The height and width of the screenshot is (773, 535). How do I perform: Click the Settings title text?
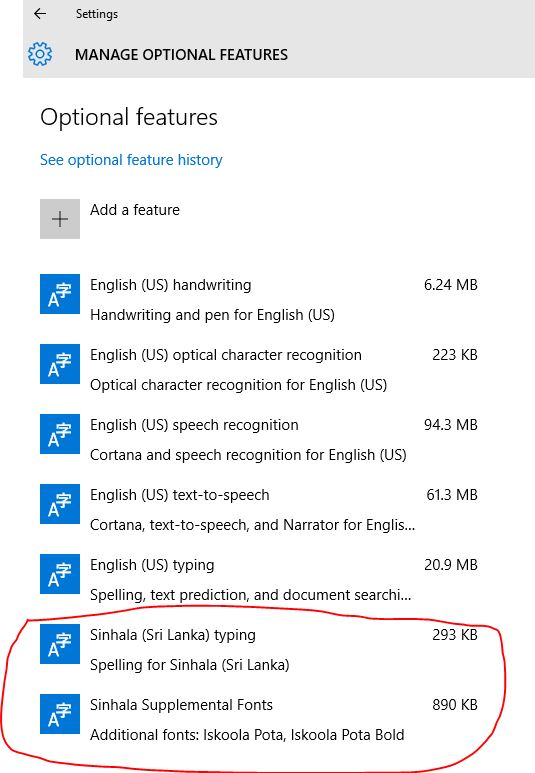click(x=97, y=14)
